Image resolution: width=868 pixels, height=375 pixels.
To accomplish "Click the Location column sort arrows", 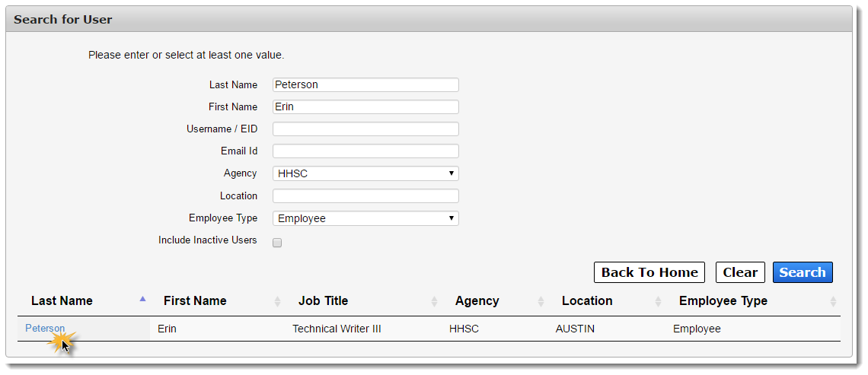I will point(658,301).
